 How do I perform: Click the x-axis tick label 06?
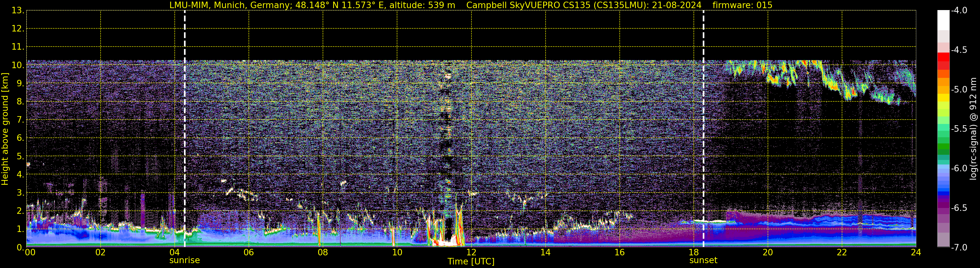point(248,252)
